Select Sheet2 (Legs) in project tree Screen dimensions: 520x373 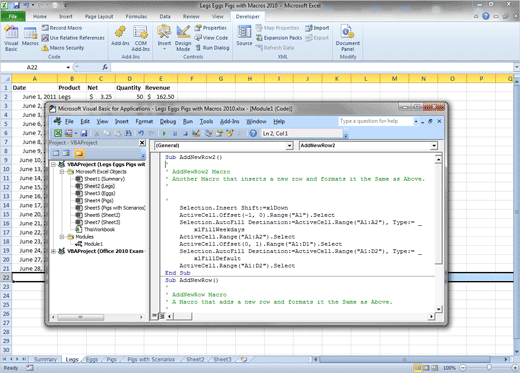(x=95, y=186)
